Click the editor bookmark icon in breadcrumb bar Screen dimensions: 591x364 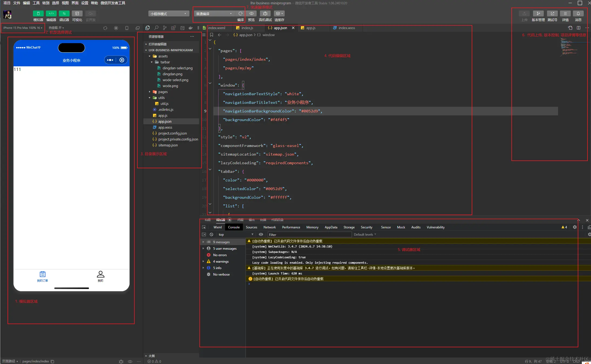212,35
